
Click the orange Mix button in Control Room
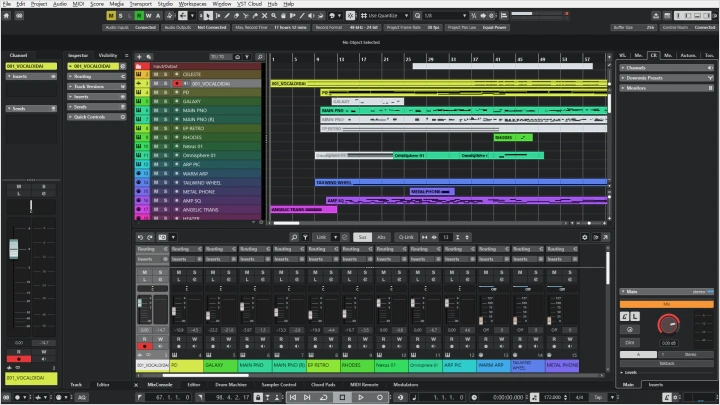[667, 304]
